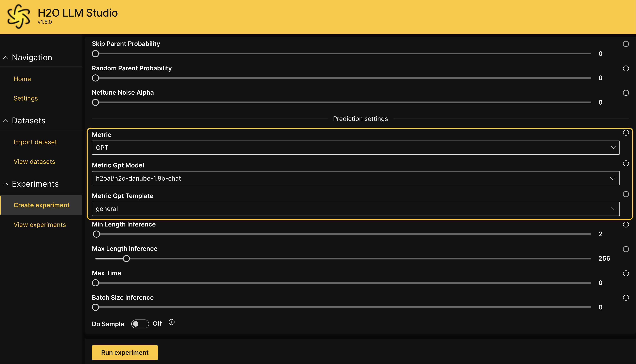Click the Min Length Inference slider handle
The width and height of the screenshot is (636, 364).
[96, 234]
